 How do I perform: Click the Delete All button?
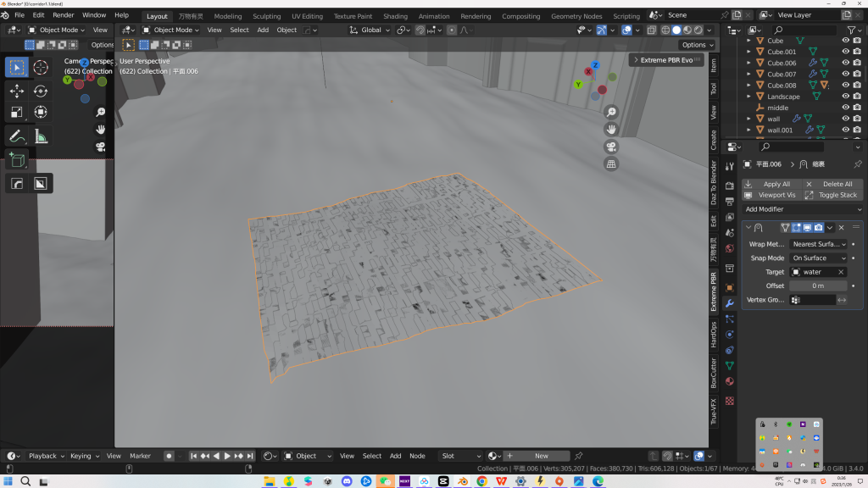click(x=832, y=184)
